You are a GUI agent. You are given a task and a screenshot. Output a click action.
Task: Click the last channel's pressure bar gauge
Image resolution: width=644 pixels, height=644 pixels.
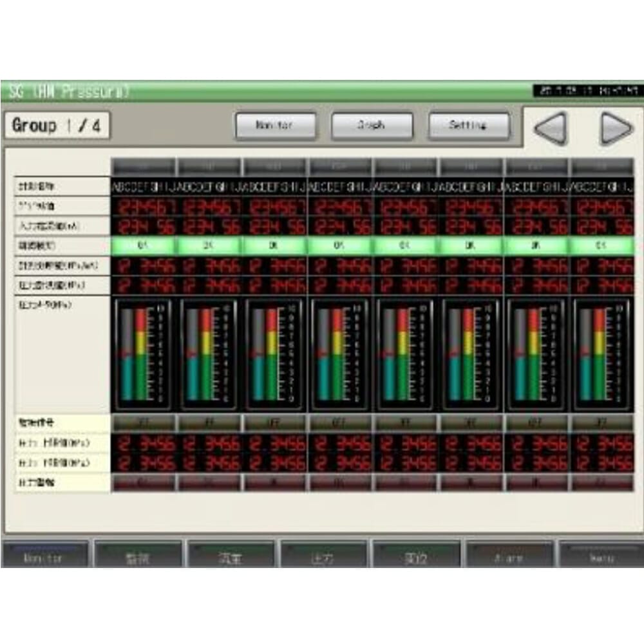[603, 355]
